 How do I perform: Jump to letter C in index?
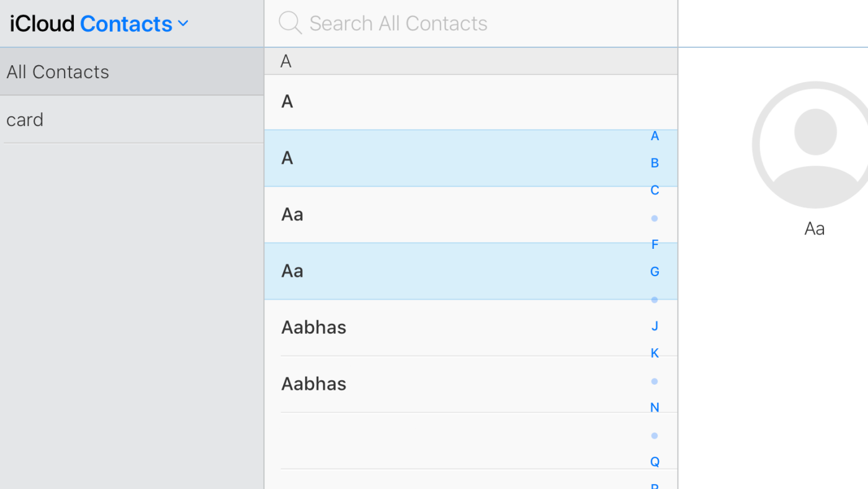[x=655, y=191]
